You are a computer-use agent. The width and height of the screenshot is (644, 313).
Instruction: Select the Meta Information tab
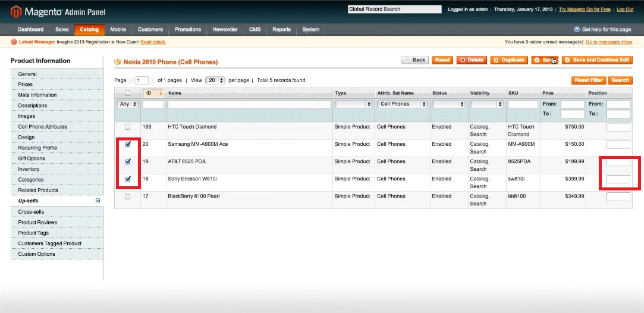(57, 95)
